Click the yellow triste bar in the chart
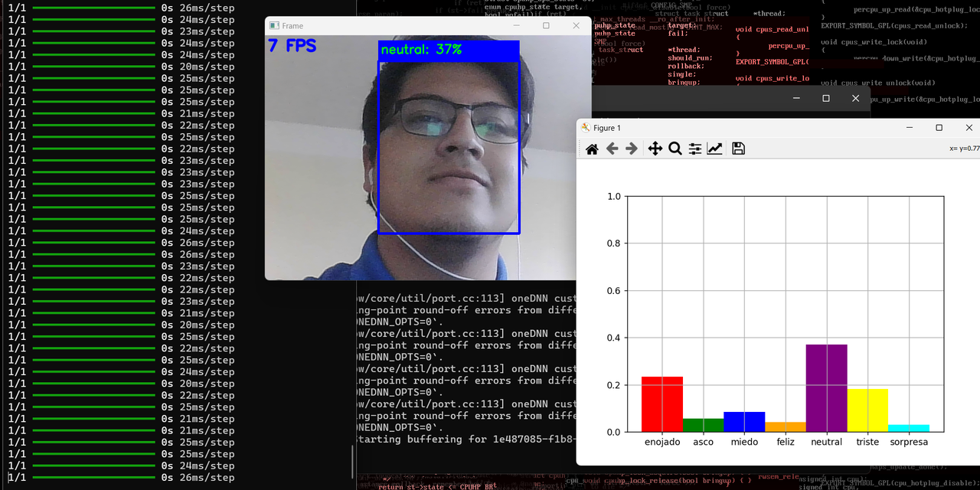The width and height of the screenshot is (980, 490). coord(867,410)
